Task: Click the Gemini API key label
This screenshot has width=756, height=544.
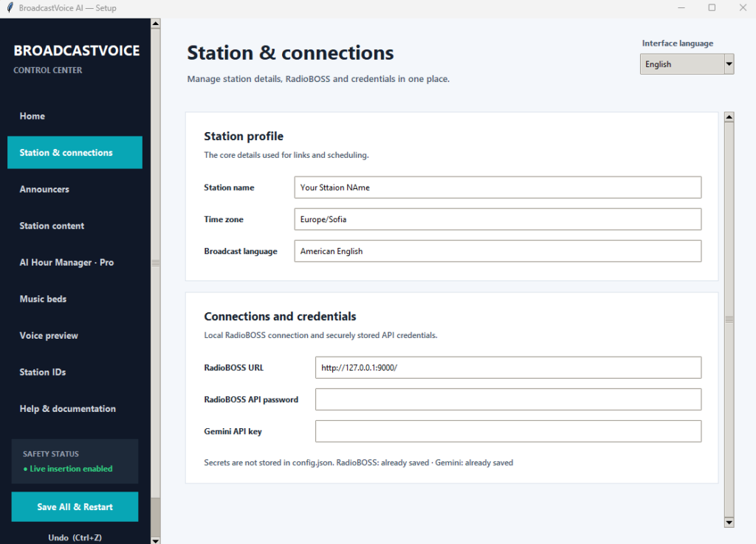Action: tap(233, 431)
